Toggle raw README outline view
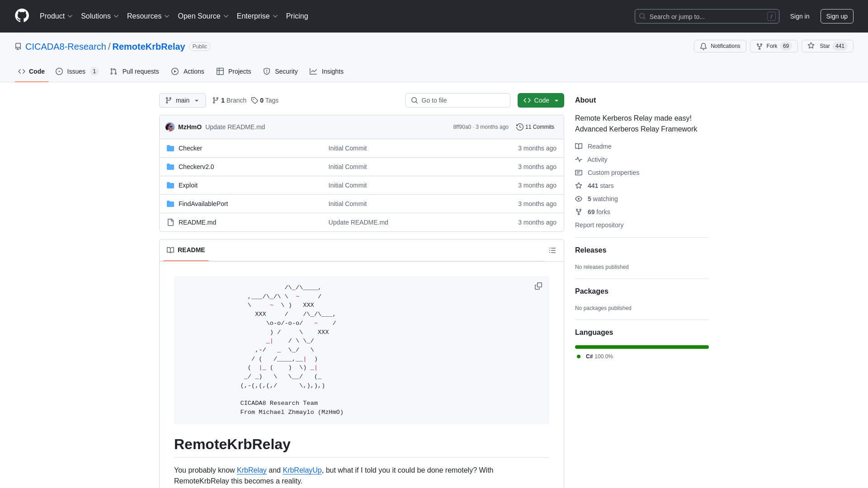 pos(552,250)
